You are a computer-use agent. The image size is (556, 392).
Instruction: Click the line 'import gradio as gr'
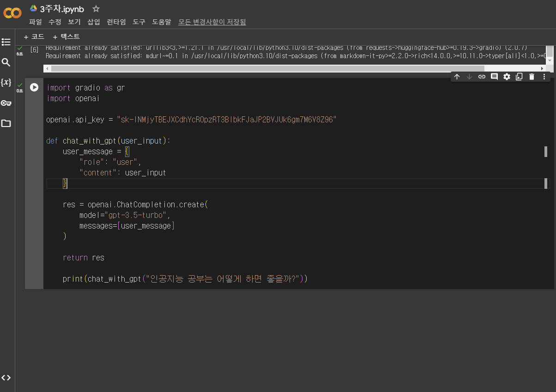pos(85,88)
